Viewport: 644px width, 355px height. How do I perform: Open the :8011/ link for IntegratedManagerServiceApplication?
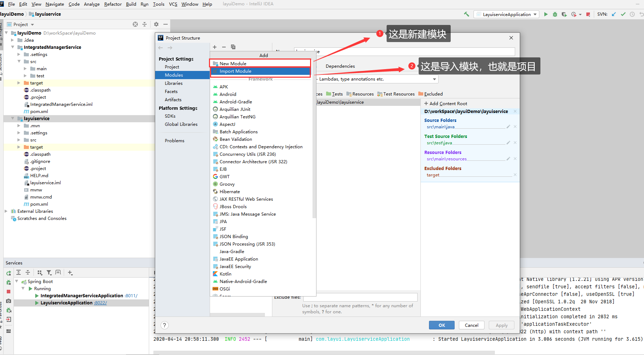point(131,296)
